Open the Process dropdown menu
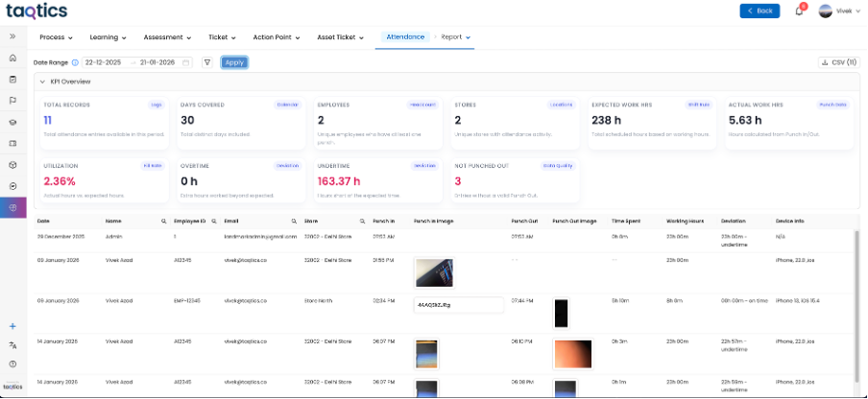 (x=56, y=37)
